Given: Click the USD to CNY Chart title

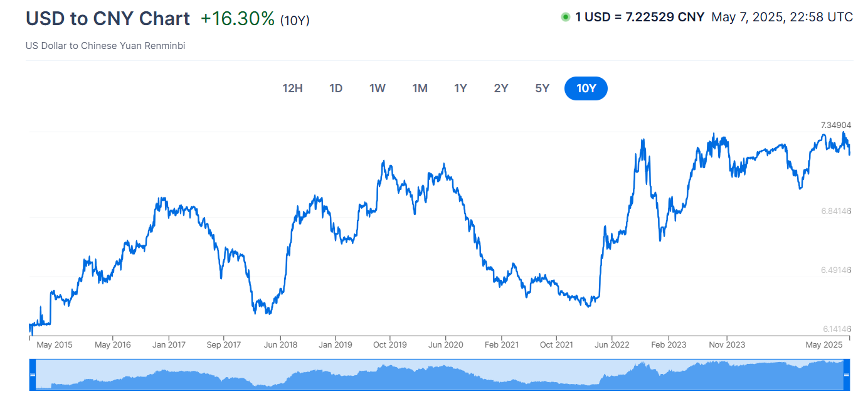Looking at the screenshot, I should [x=107, y=19].
